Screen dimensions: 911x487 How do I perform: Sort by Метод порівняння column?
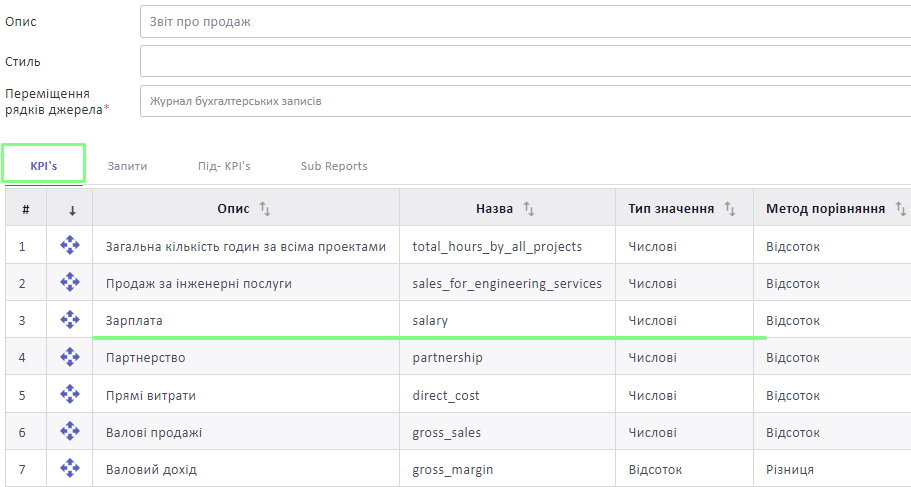901,209
